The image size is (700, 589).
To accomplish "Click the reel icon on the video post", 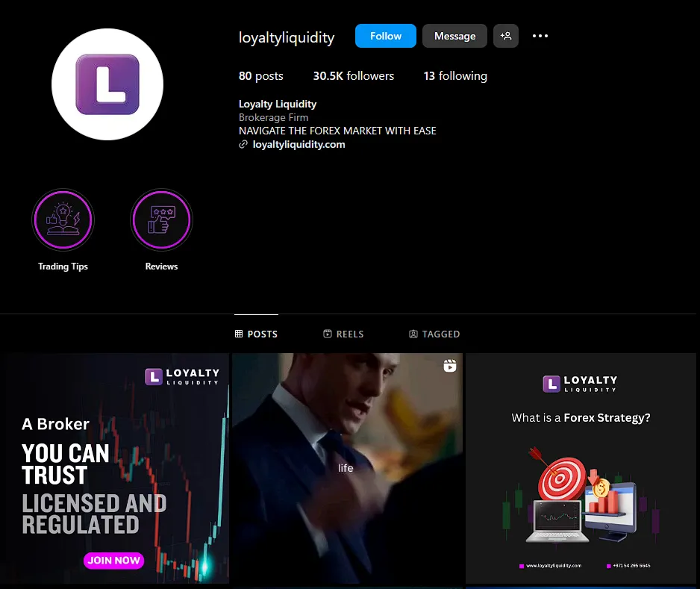I will 449,366.
